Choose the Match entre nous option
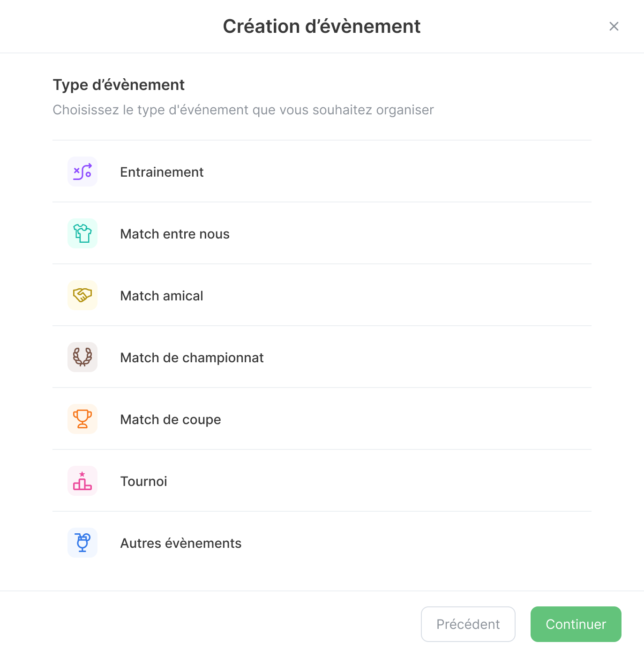Viewport: 644px width, 657px height. [x=175, y=234]
